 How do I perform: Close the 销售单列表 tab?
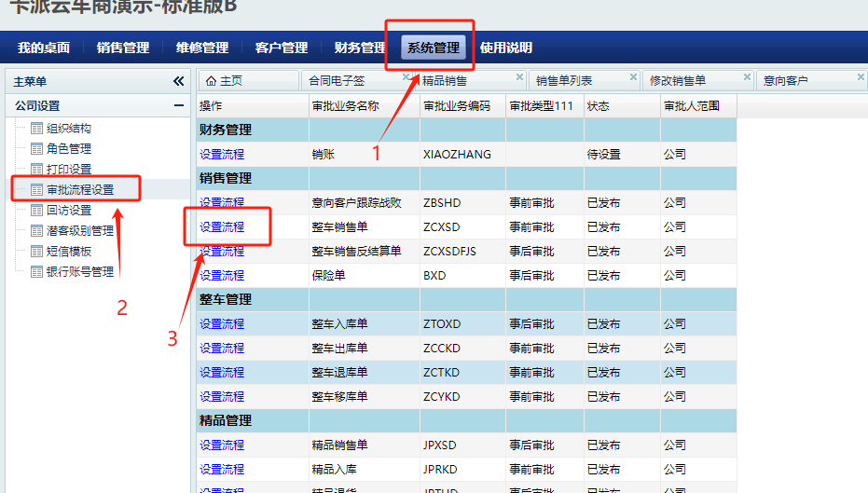[633, 77]
